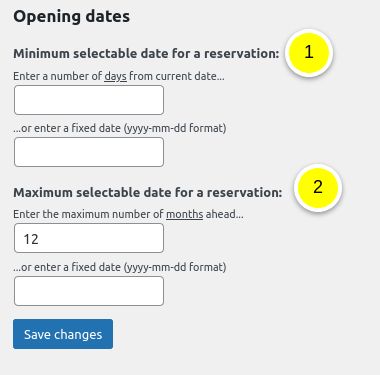This screenshot has height=375, width=380.
Task: Click the yyyy-mm-dd format hint above maximum fixed date
Action: tap(175, 267)
